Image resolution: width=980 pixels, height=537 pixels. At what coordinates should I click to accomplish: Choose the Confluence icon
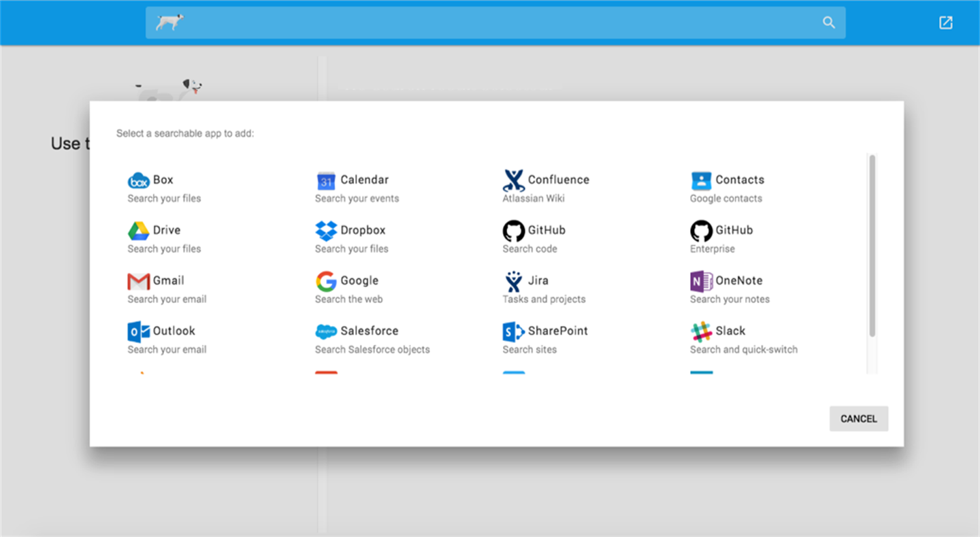tap(514, 180)
